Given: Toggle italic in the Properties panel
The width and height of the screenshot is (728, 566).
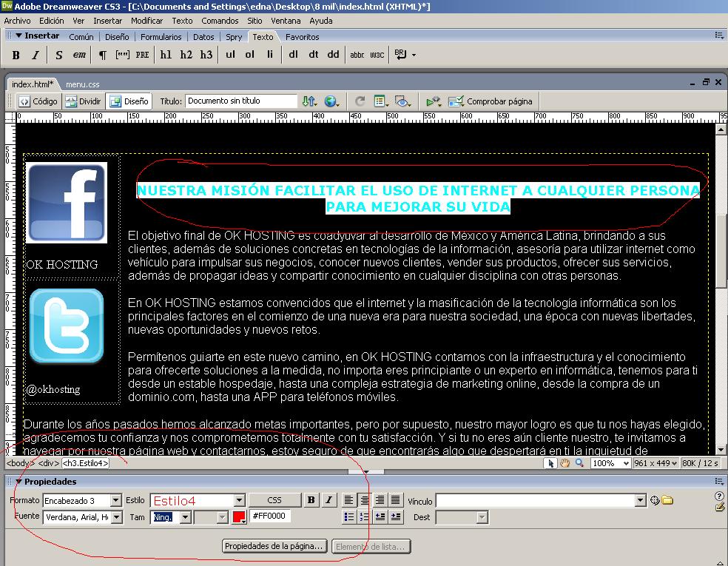Looking at the screenshot, I should [x=328, y=499].
